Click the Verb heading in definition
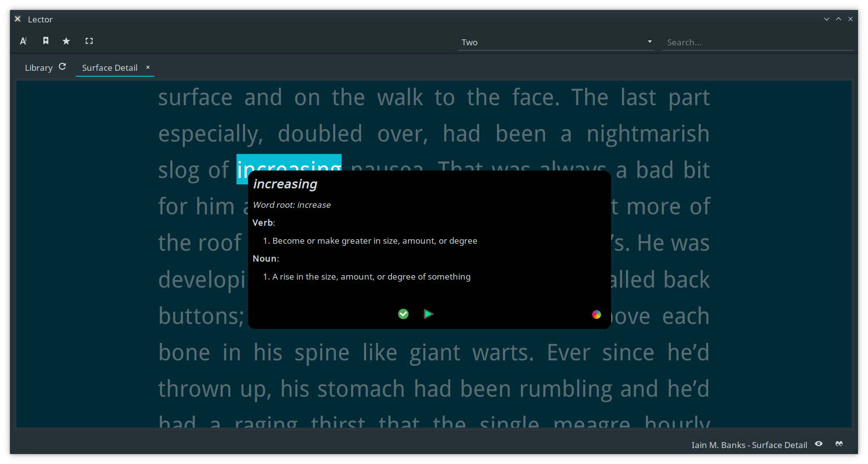868x464 pixels. (263, 223)
